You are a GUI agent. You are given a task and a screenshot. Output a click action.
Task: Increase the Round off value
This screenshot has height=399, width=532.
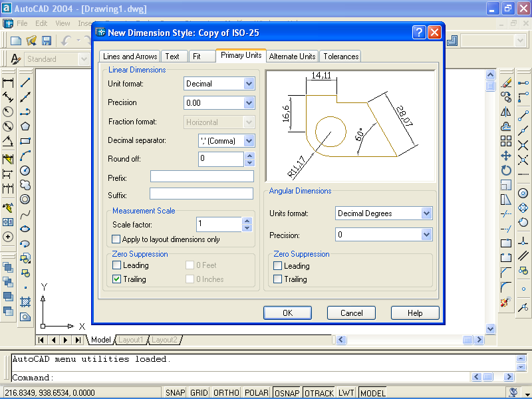pos(250,156)
